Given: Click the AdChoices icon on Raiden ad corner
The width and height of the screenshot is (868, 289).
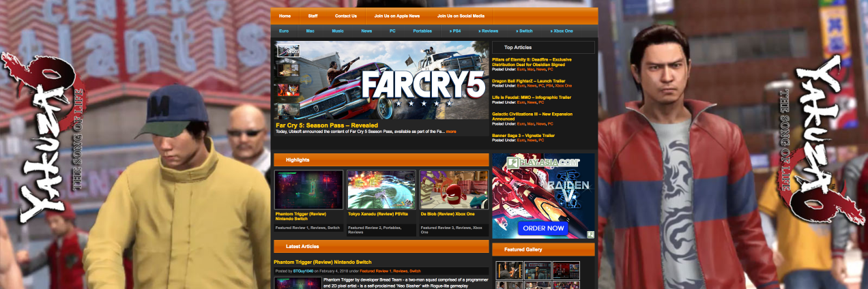Looking at the screenshot, I should (590, 234).
